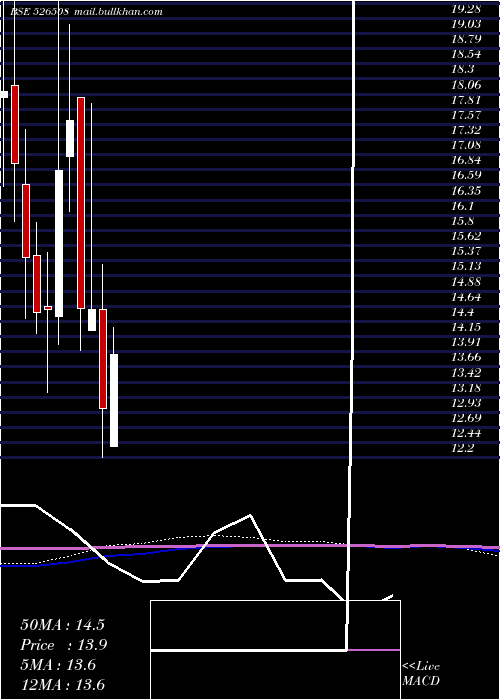Click the 12.2 price axis label

[463, 448]
